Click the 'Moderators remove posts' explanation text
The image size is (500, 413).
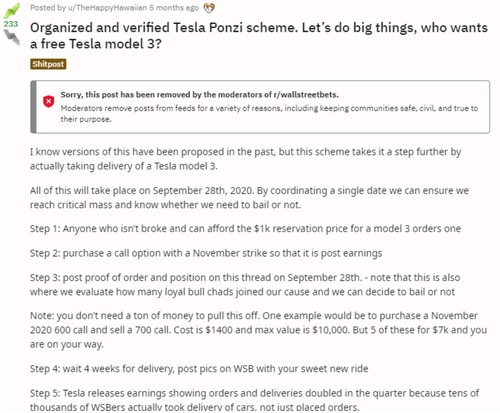click(x=269, y=113)
